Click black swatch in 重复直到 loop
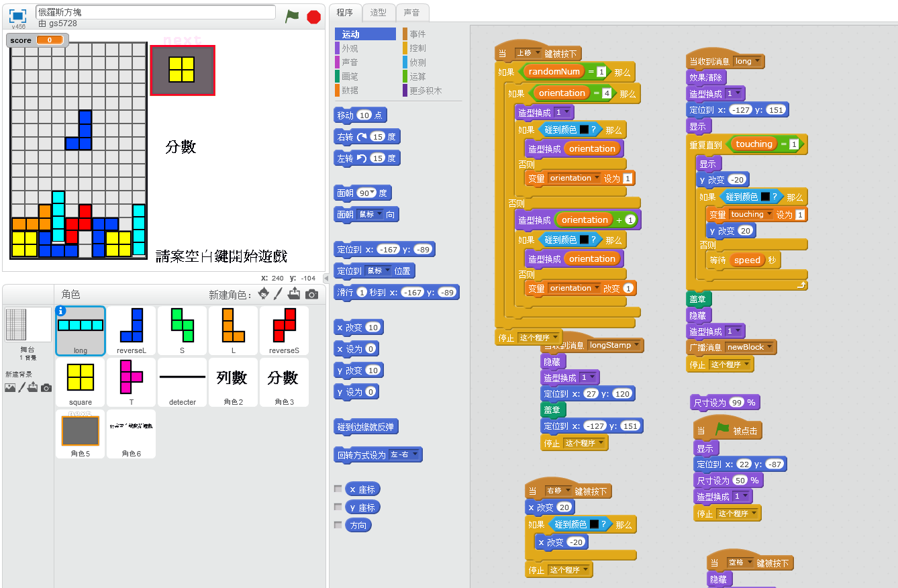 click(765, 197)
